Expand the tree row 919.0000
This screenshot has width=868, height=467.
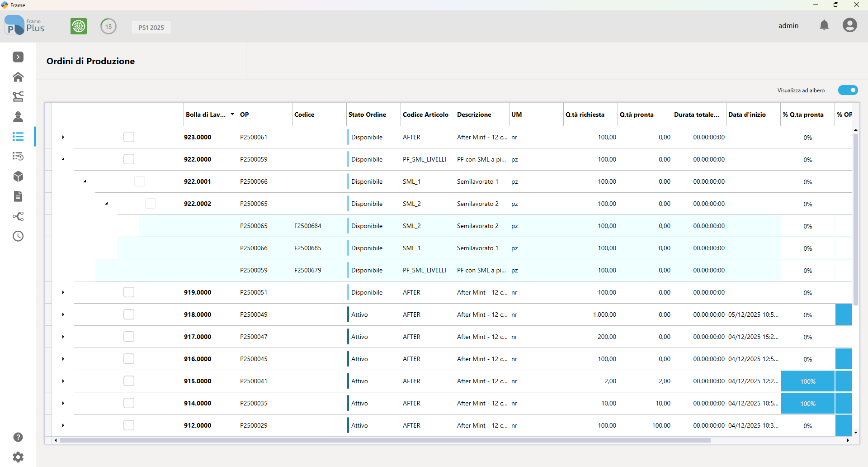[63, 292]
